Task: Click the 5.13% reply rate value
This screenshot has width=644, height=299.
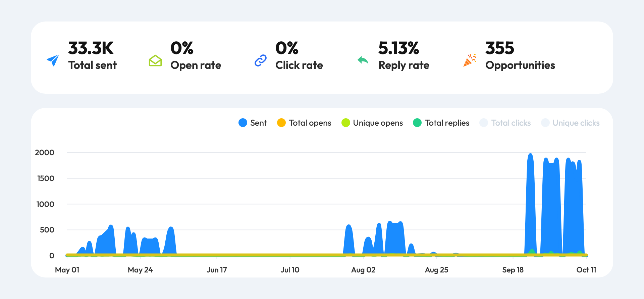Action: click(x=399, y=48)
